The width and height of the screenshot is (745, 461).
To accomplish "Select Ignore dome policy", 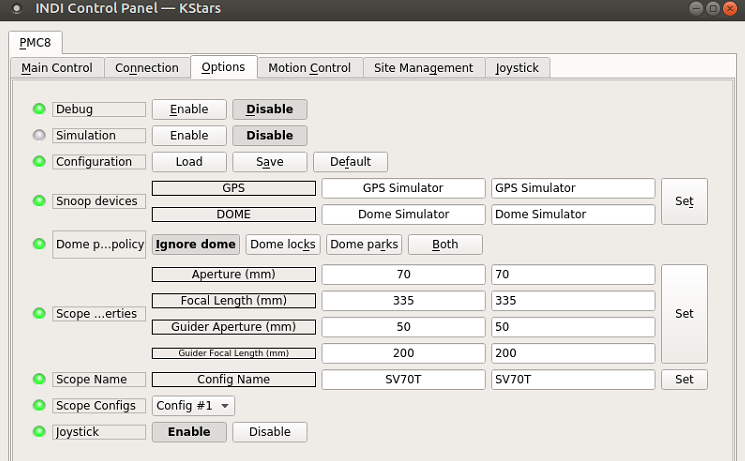I will click(196, 244).
